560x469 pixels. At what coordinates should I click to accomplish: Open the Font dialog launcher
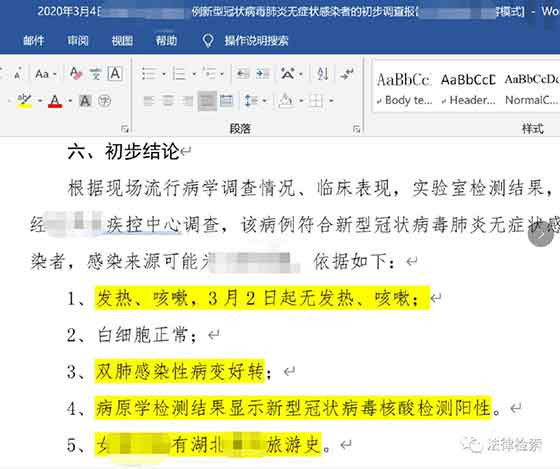pyautogui.click(x=125, y=129)
